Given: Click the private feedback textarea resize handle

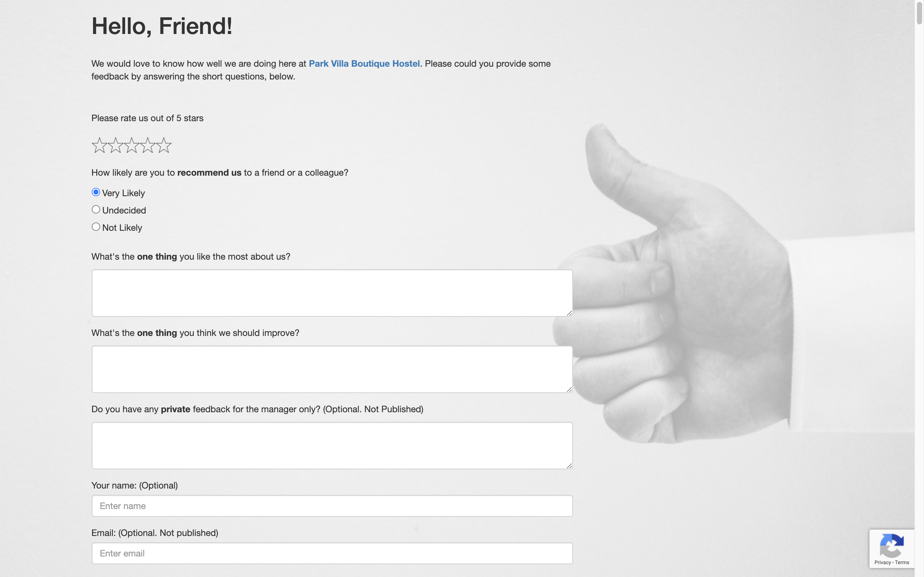Looking at the screenshot, I should [569, 465].
